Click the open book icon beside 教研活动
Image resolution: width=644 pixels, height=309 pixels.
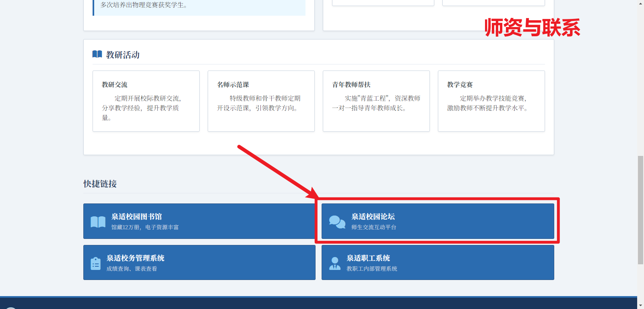pyautogui.click(x=97, y=54)
